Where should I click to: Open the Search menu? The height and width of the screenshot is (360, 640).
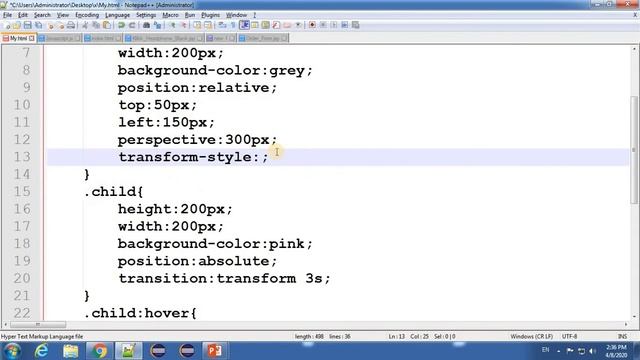point(42,15)
